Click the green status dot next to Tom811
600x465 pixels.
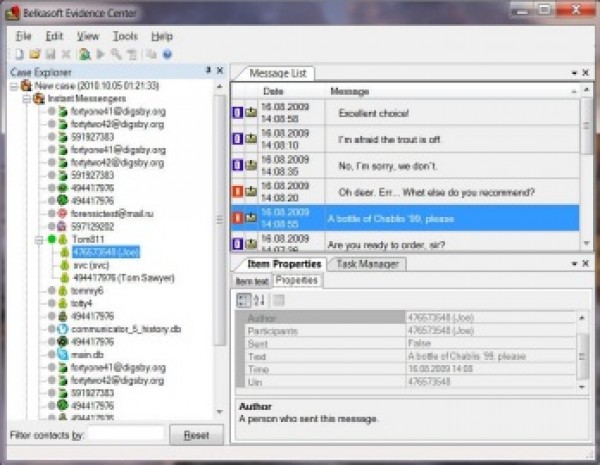coord(52,240)
